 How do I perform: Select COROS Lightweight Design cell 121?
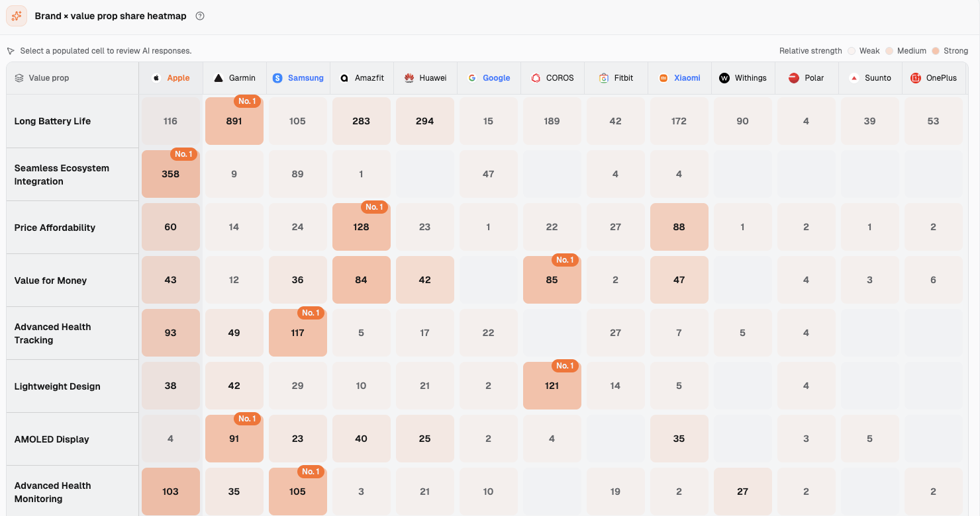point(552,386)
